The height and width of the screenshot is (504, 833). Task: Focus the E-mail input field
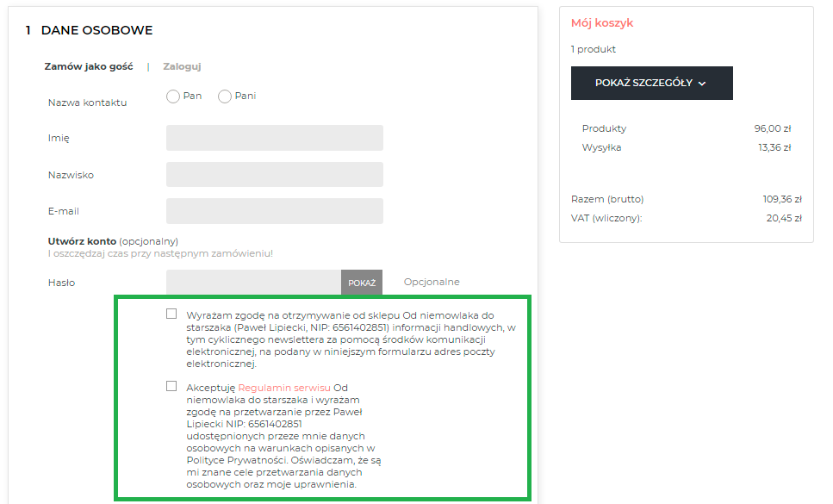(x=275, y=211)
